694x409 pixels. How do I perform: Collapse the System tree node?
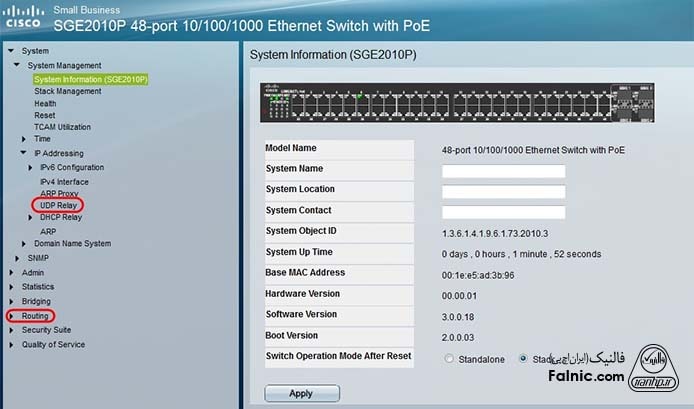(13, 51)
